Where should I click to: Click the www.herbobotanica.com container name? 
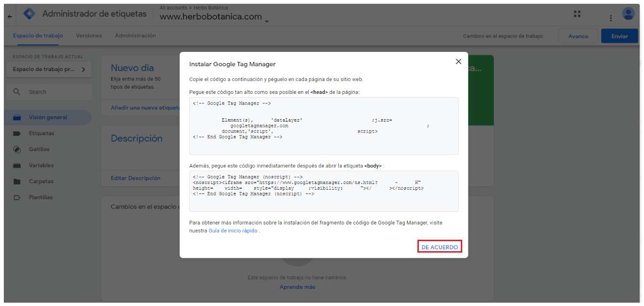click(211, 17)
